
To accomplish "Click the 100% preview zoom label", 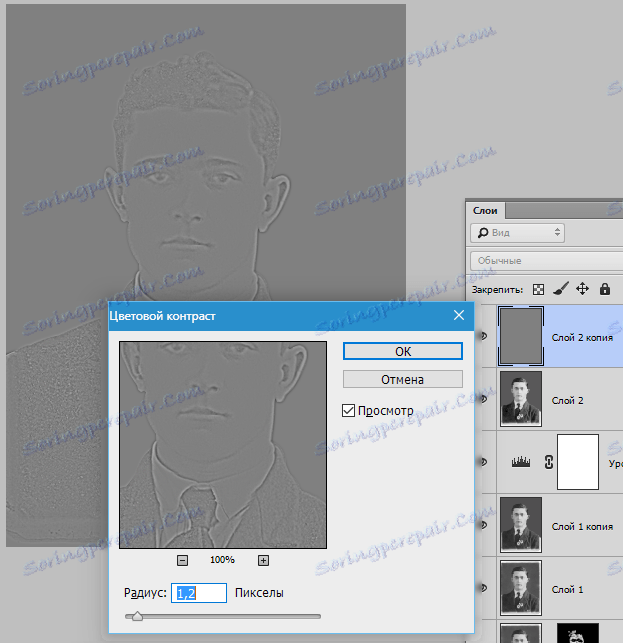I will (x=222, y=560).
